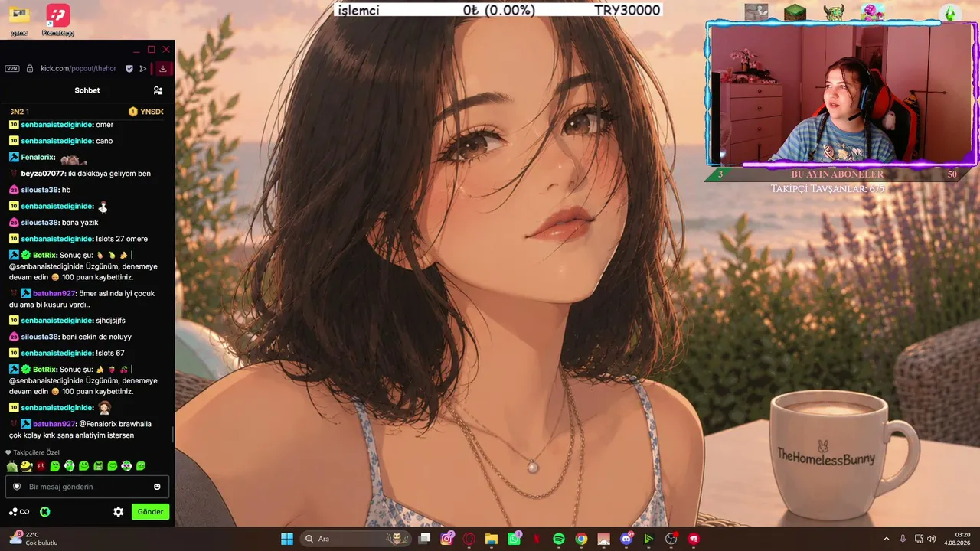
Task: Open Opera browser from the taskbar
Action: coord(469,539)
